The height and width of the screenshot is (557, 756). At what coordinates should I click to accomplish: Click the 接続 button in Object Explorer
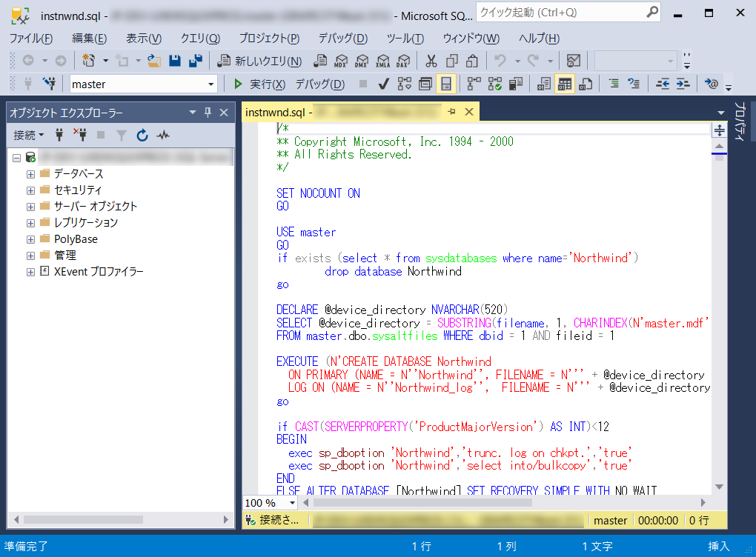click(28, 136)
